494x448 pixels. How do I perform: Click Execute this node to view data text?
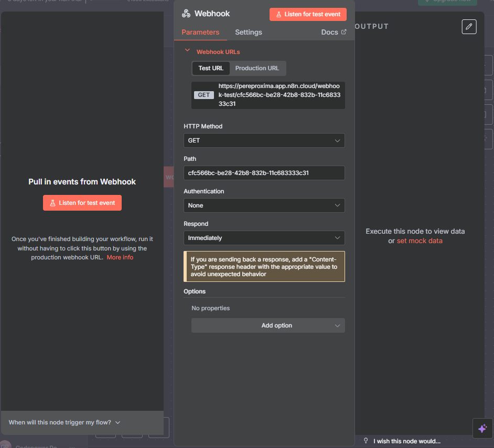tap(415, 232)
